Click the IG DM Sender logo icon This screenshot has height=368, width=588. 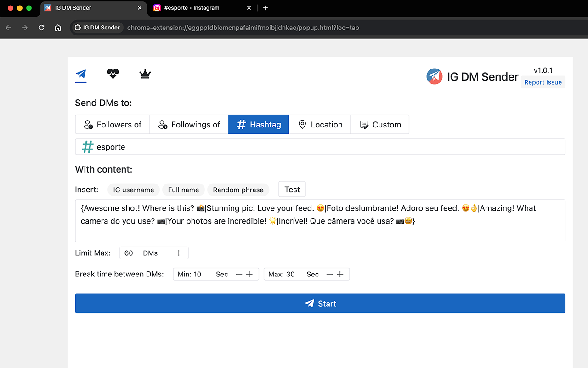435,76
